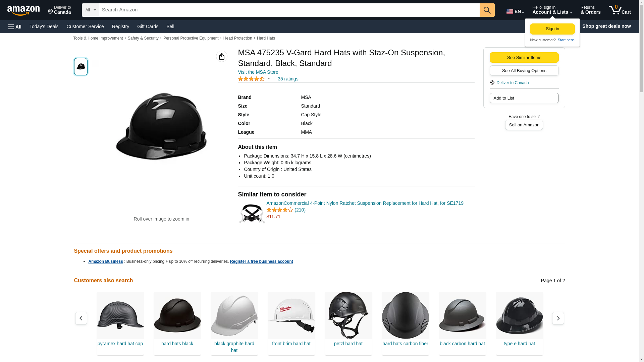Open Account & Lists menu
The width and height of the screenshot is (644, 362).
coord(552,10)
